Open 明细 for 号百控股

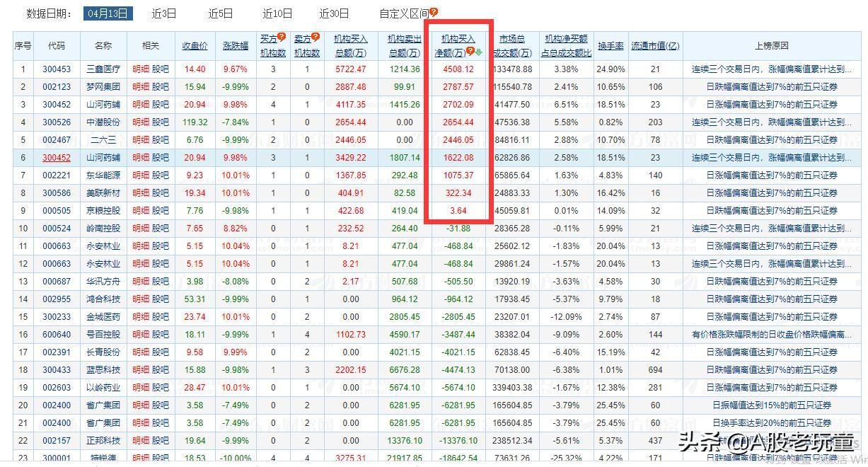pos(141,335)
